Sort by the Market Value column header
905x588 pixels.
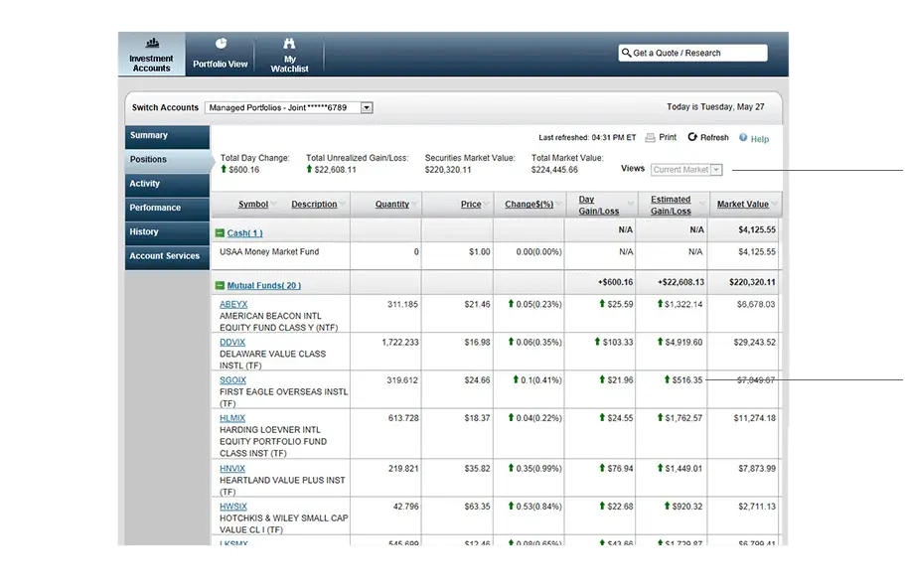743,205
